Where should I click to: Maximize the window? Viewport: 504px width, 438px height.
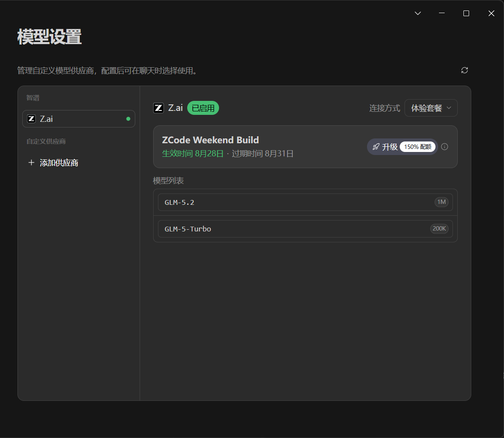tap(466, 13)
